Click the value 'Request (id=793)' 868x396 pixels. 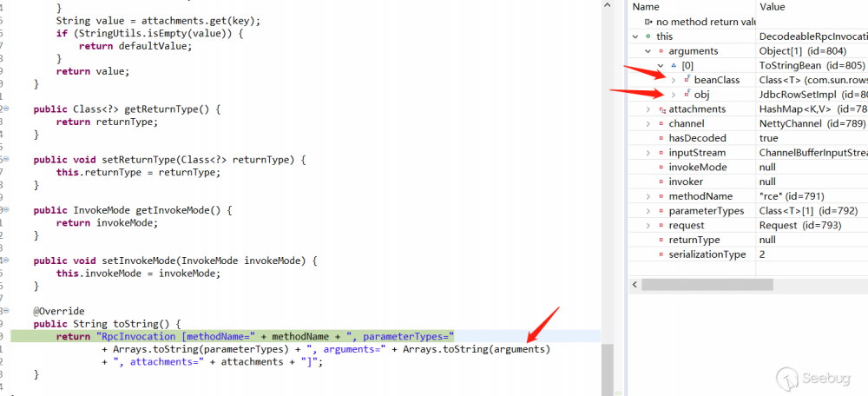[x=800, y=226]
